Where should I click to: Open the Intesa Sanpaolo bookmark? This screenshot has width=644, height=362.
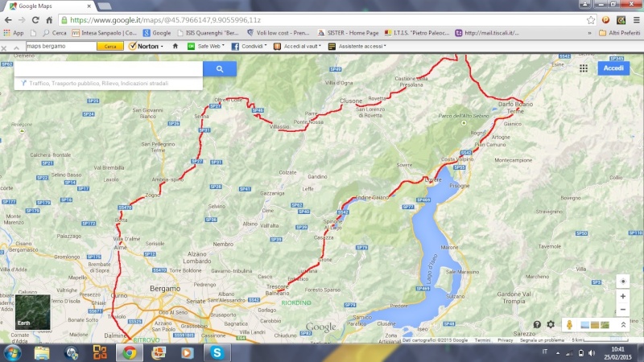coord(105,33)
